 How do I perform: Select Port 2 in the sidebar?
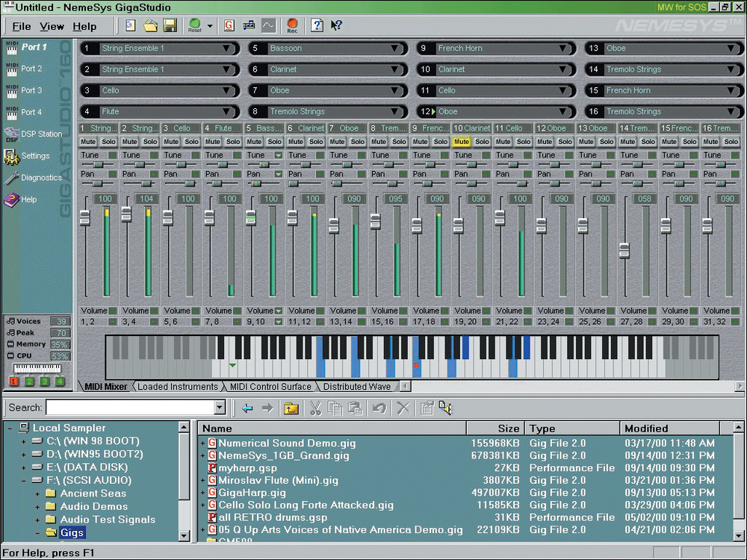coord(31,69)
